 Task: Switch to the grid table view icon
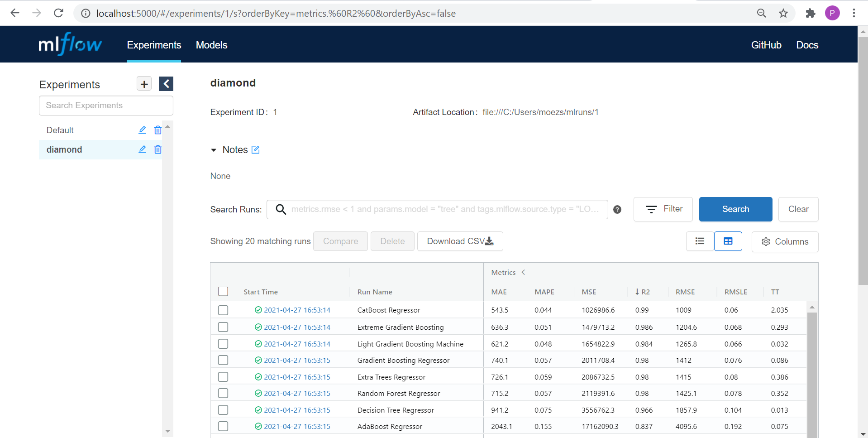pos(728,241)
